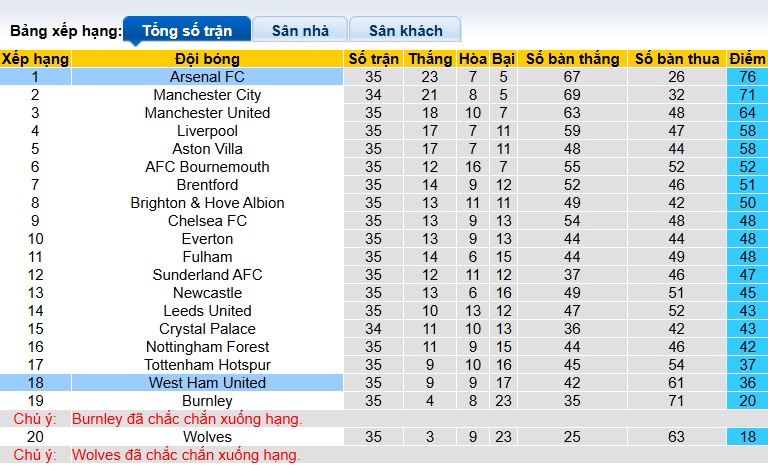The width and height of the screenshot is (768, 465).
Task: Select Liverpool in the standings
Action: click(207, 131)
